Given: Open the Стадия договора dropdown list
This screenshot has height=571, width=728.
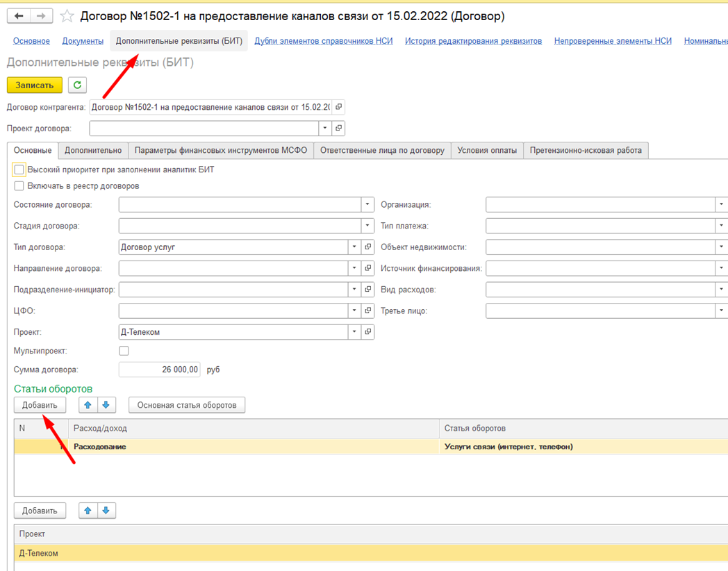Looking at the screenshot, I should click(367, 226).
